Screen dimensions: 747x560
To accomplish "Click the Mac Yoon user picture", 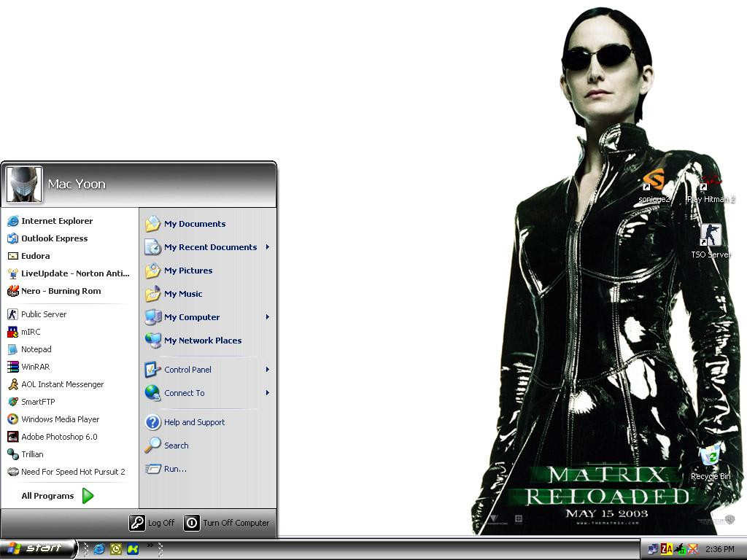I will tap(24, 184).
